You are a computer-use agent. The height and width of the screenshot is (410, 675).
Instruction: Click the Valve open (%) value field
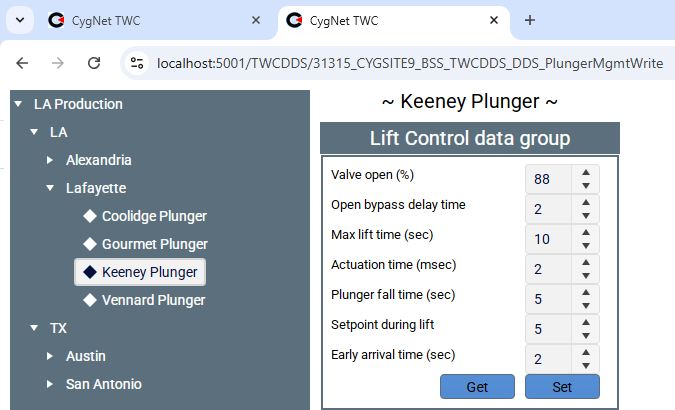click(x=548, y=179)
